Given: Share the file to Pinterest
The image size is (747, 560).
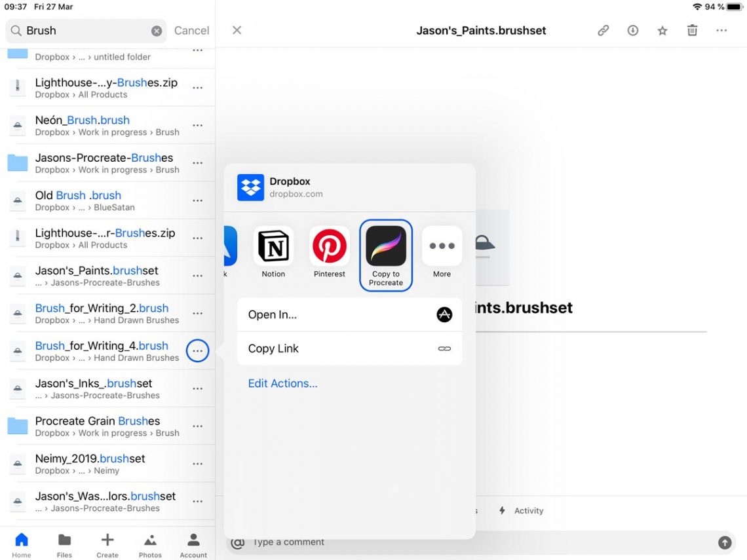Looking at the screenshot, I should pyautogui.click(x=329, y=248).
